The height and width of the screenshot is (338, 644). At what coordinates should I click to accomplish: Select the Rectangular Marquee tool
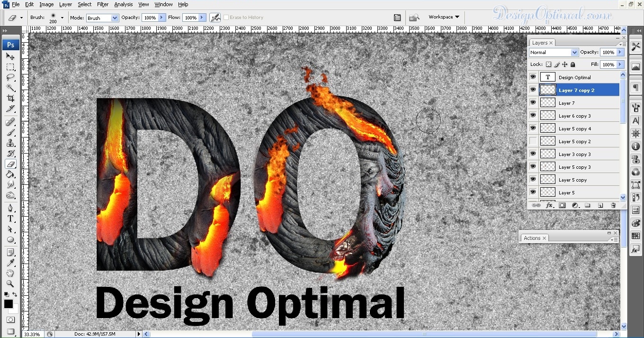[10, 67]
